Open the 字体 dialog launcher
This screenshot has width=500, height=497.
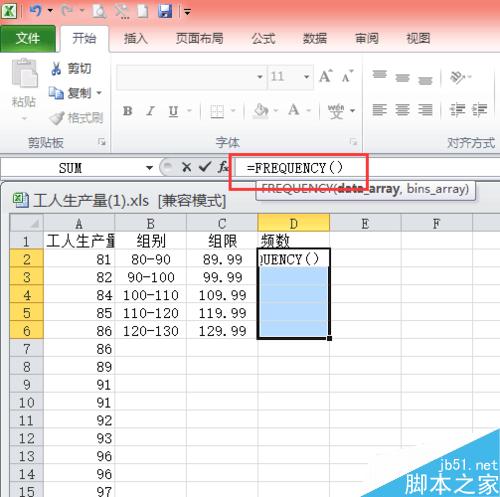pyautogui.click(x=353, y=142)
